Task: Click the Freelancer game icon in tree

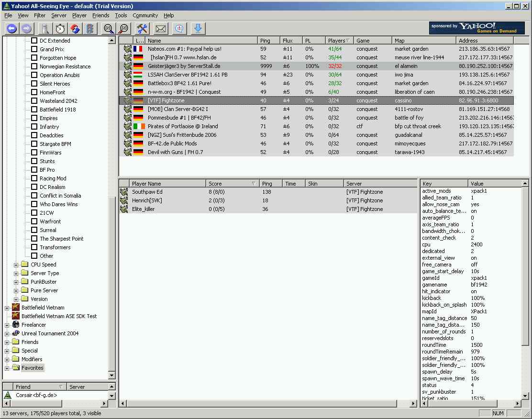Action: (16, 325)
